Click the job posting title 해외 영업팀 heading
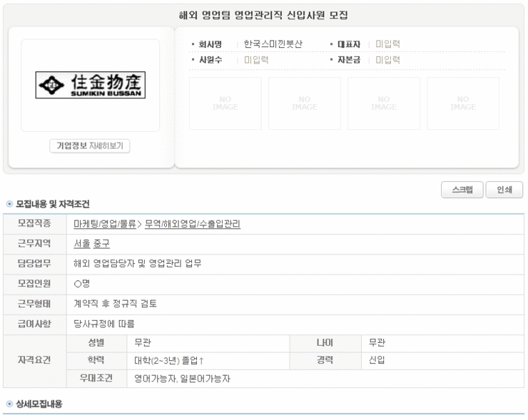528x420 pixels. (x=263, y=15)
